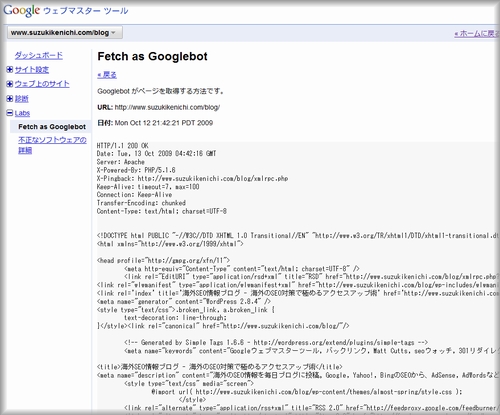Image resolution: width=500 pixels, height=415 pixels.
Task: Click the head profile line
Action: tap(163, 260)
